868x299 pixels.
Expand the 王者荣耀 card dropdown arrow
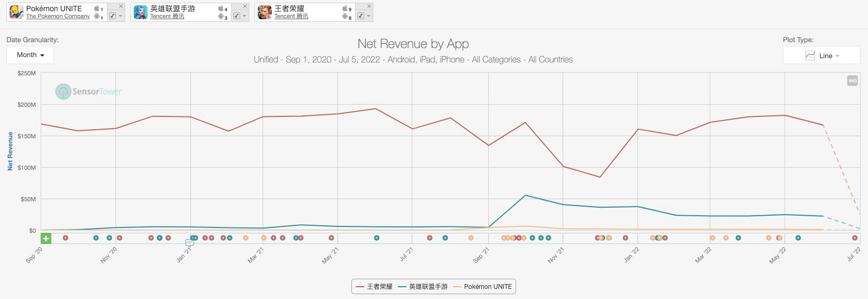point(368,16)
